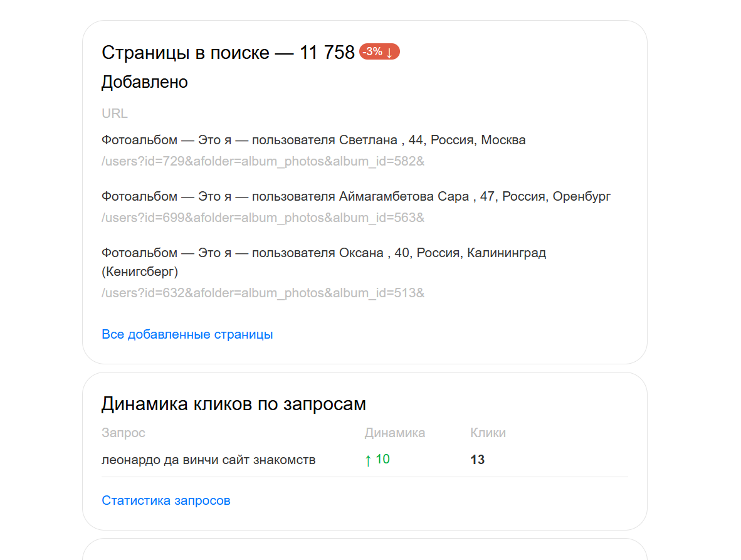Screen dimensions: 741x560
Task: Click the URL with album_id=582
Action: pos(263,161)
